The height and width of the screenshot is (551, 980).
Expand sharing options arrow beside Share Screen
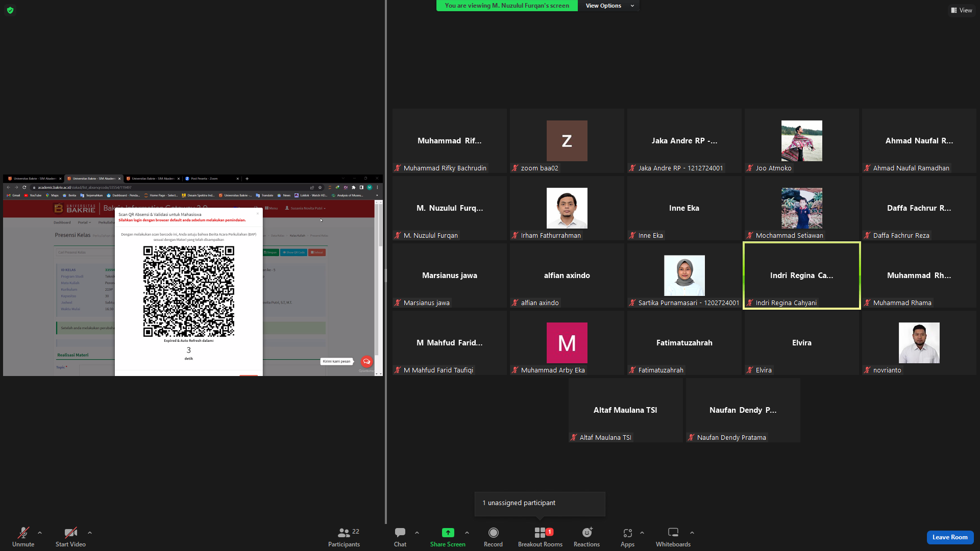(467, 533)
